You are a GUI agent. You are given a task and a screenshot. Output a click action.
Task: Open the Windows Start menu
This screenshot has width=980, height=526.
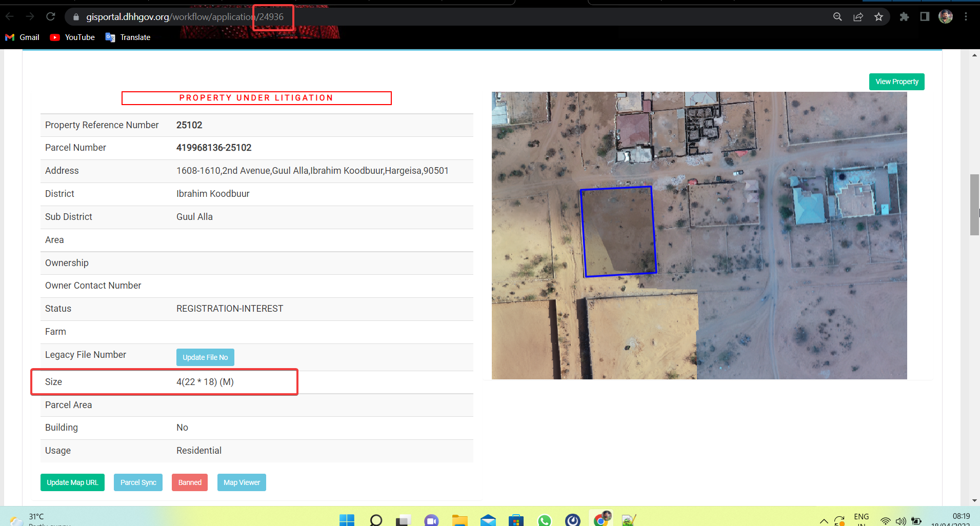pos(347,520)
